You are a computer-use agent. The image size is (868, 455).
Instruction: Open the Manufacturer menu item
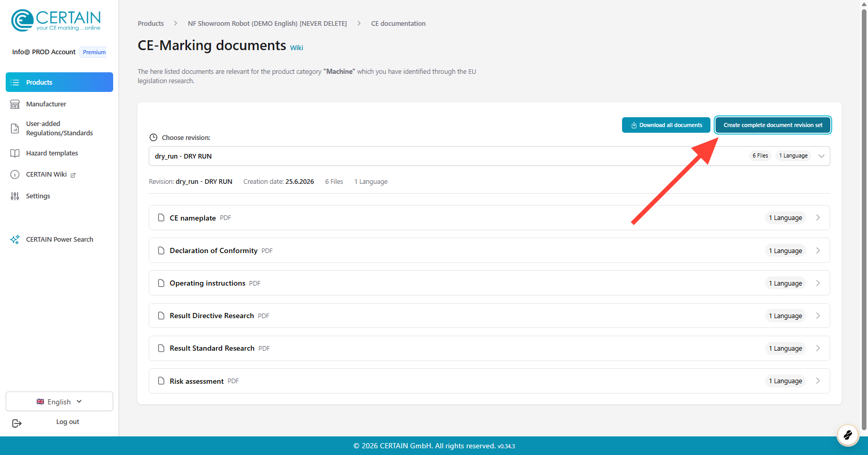pos(59,104)
